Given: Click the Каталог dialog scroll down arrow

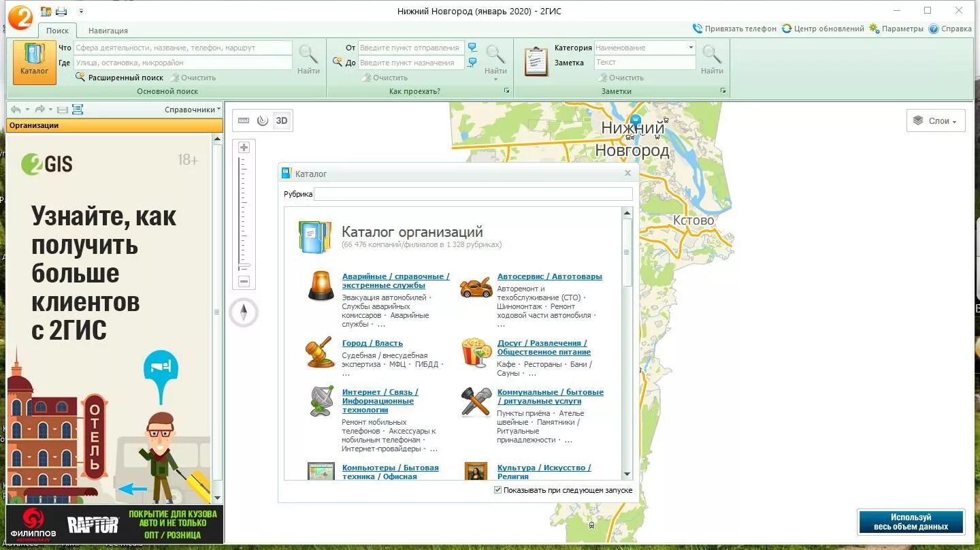Looking at the screenshot, I should [627, 474].
